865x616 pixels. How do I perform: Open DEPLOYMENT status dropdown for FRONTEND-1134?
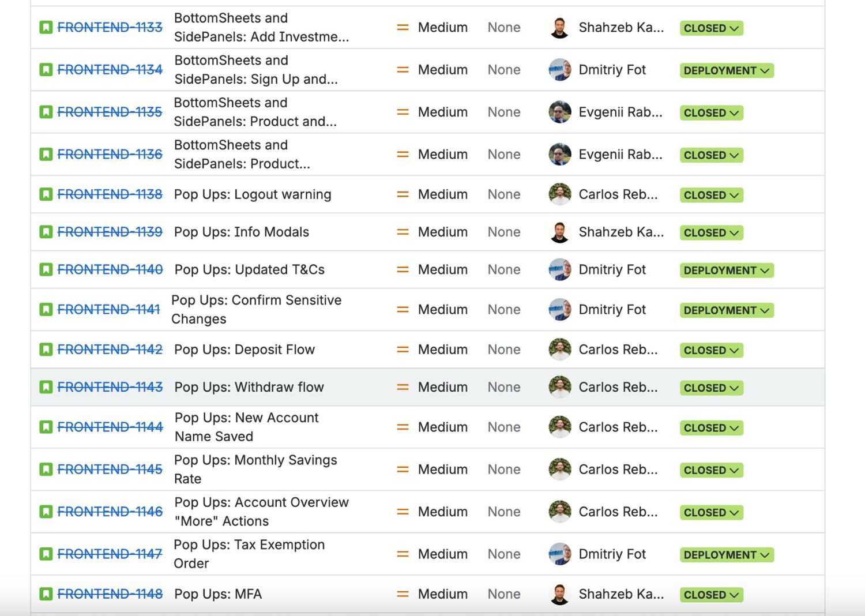coord(727,70)
